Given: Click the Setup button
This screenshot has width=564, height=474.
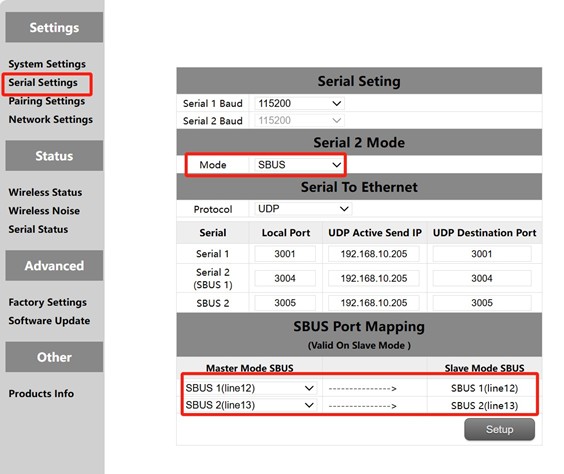Looking at the screenshot, I should pos(499,429).
